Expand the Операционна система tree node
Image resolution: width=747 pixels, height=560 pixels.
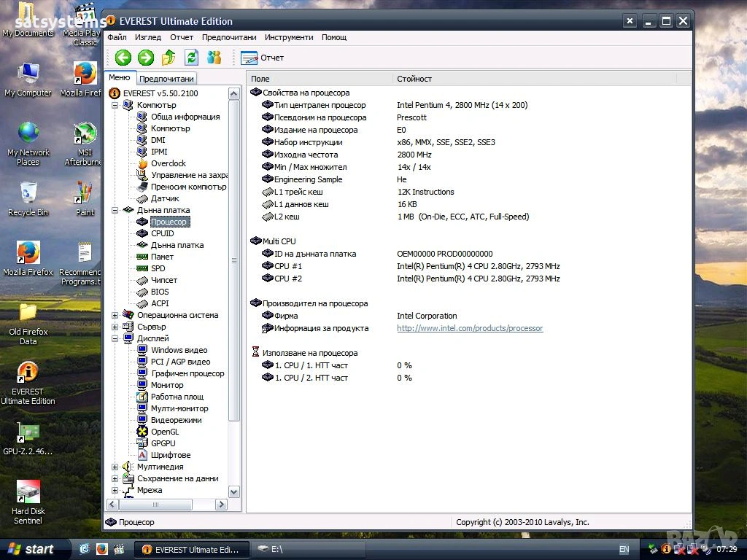115,315
